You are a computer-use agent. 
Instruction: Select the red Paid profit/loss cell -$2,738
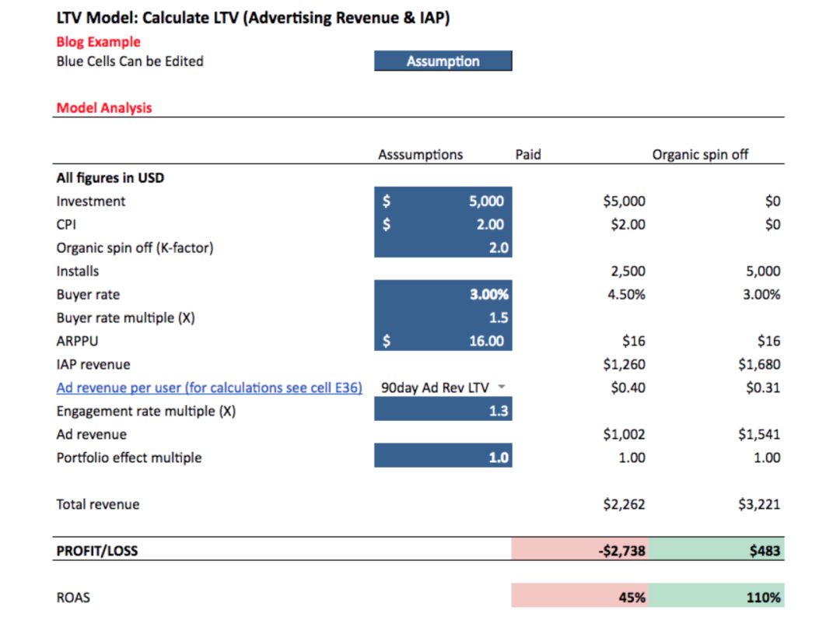[579, 550]
